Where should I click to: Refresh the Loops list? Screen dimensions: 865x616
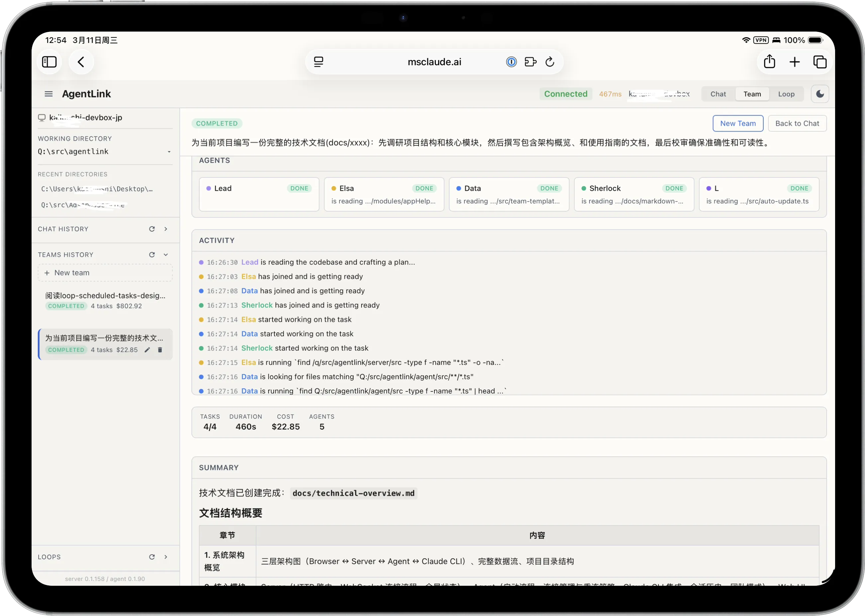(x=152, y=557)
